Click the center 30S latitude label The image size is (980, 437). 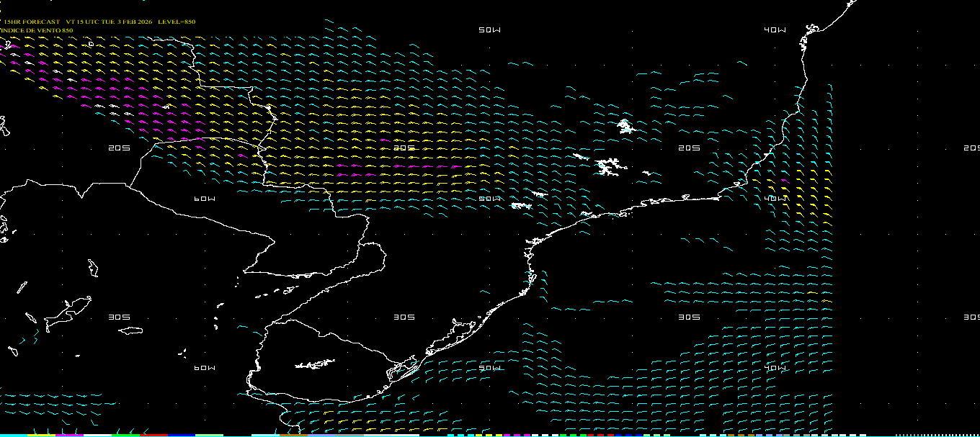point(404,317)
